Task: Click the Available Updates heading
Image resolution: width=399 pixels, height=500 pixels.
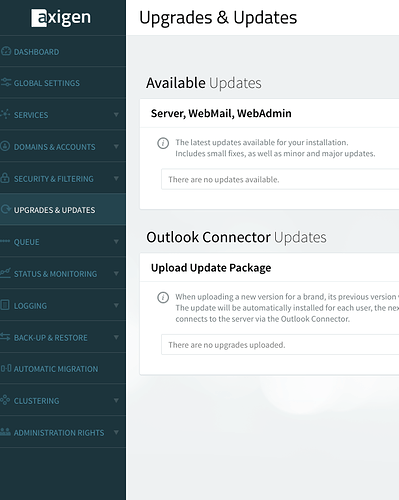Action: pos(204,83)
